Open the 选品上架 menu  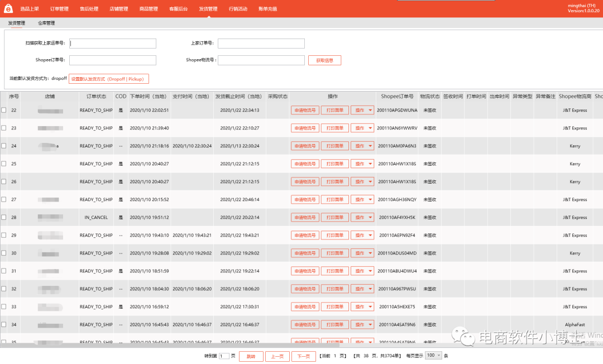(30, 9)
